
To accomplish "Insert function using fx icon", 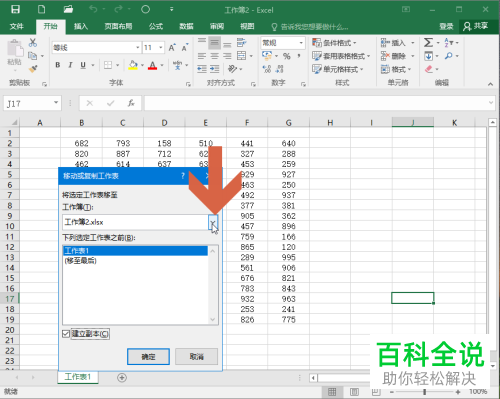I will 131,103.
